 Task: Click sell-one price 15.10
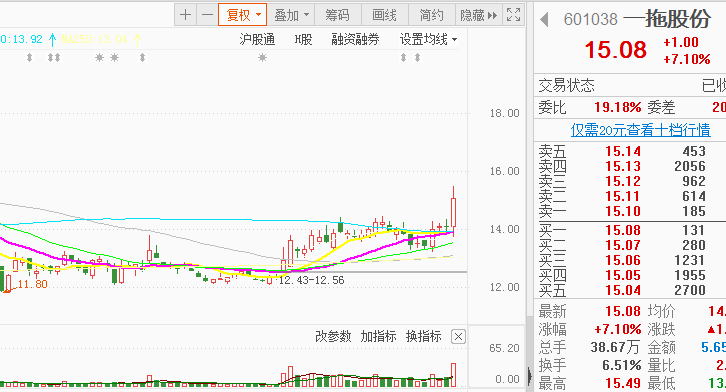point(623,212)
